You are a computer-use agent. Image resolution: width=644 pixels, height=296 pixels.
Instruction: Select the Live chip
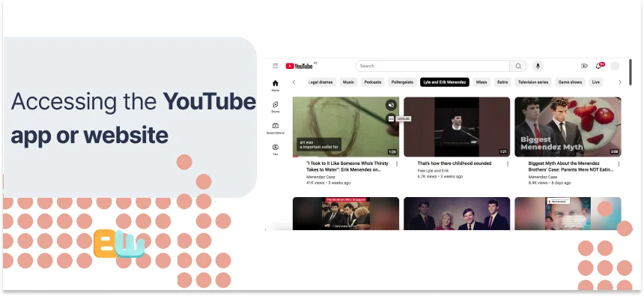pos(595,82)
